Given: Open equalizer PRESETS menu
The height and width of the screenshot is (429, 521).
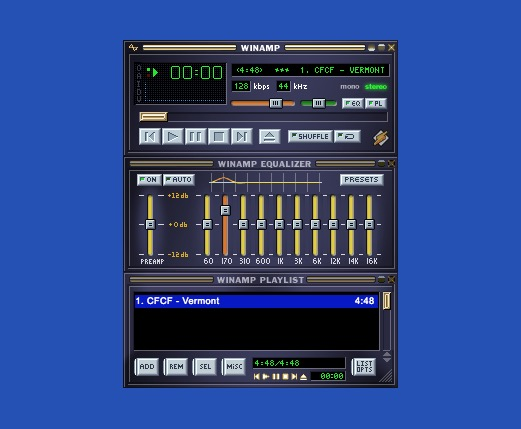Looking at the screenshot, I should (362, 180).
